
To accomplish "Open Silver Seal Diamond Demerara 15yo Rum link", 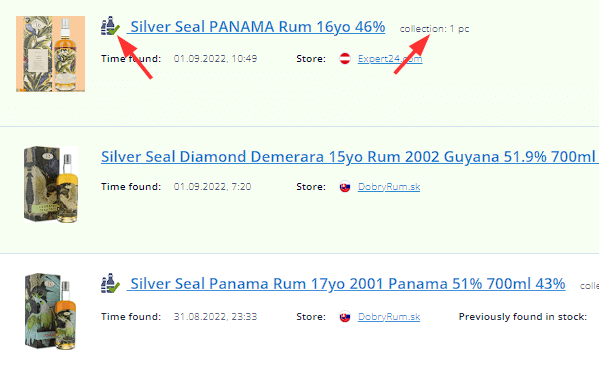I will [350, 157].
